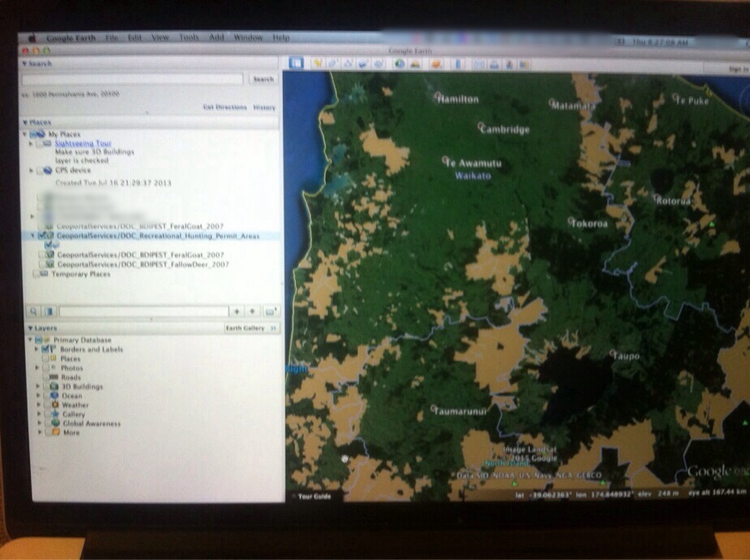Enable the Photos layer checkbox
750x560 pixels.
coord(46,368)
